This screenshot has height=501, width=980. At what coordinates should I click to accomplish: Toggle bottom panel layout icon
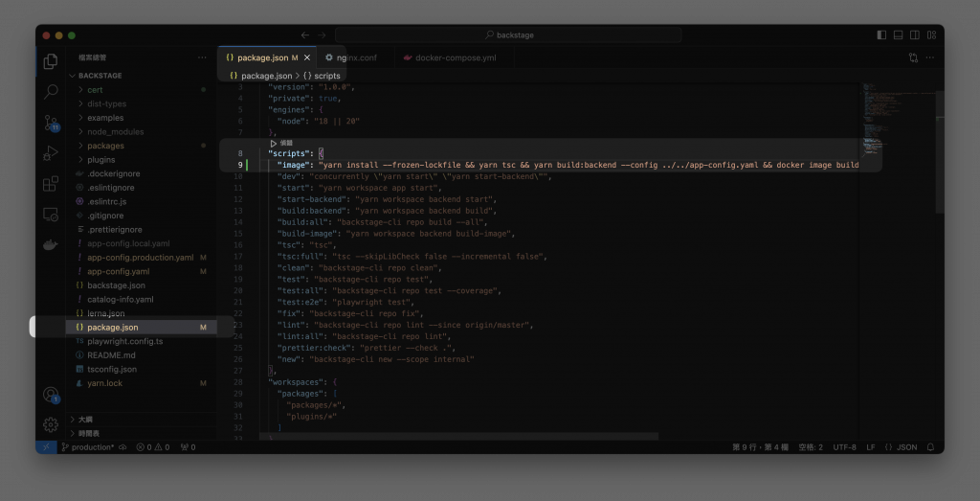(898, 35)
